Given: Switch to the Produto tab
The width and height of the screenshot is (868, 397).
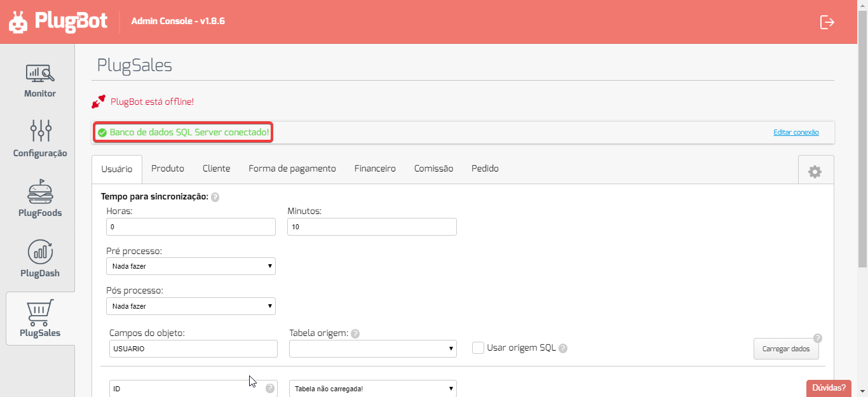Looking at the screenshot, I should point(168,168).
